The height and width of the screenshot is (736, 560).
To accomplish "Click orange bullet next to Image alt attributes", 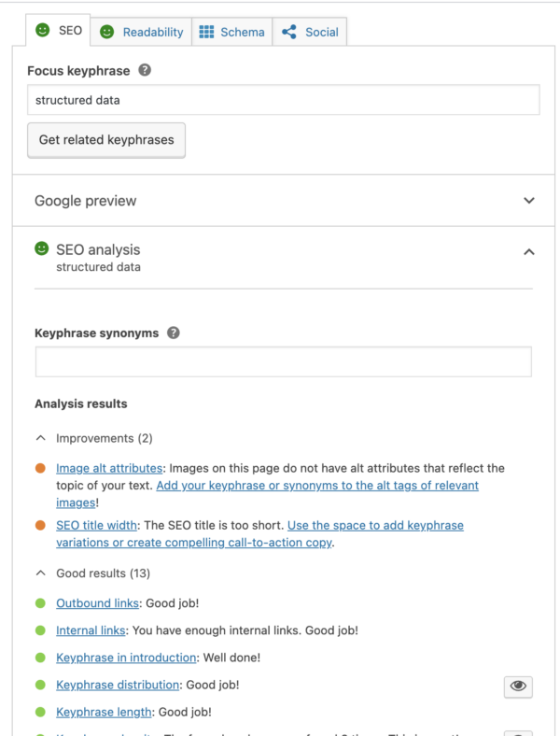I will coord(40,469).
